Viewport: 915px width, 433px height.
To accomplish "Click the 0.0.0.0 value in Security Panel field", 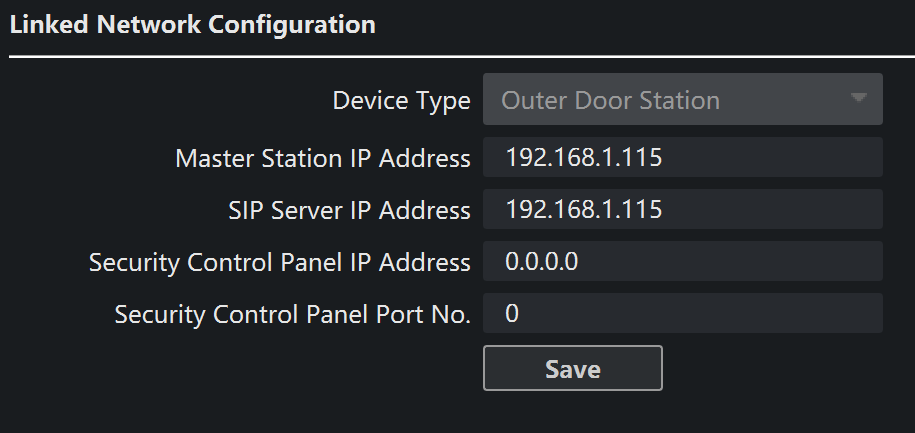I will point(542,262).
